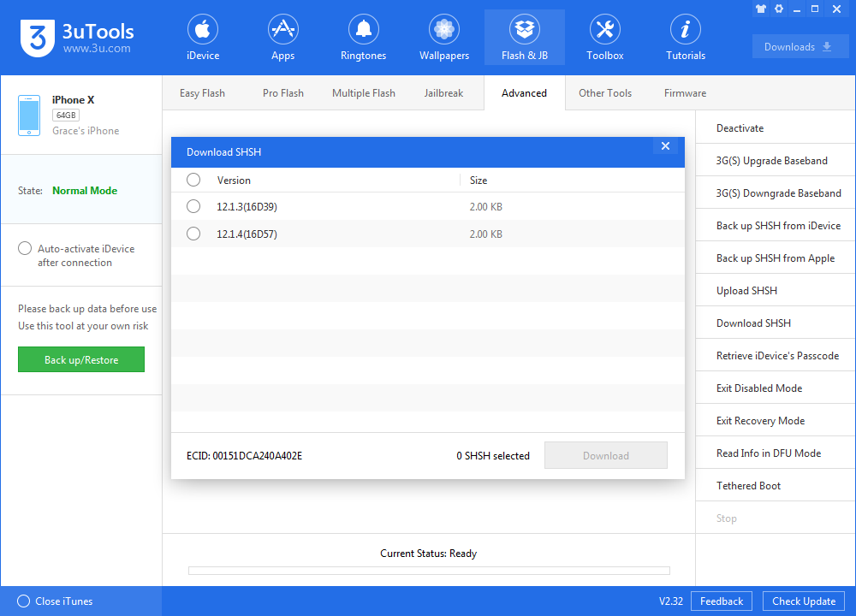Viewport: 856px width, 616px height.
Task: Switch to the Pro Flash tab
Action: click(x=282, y=92)
